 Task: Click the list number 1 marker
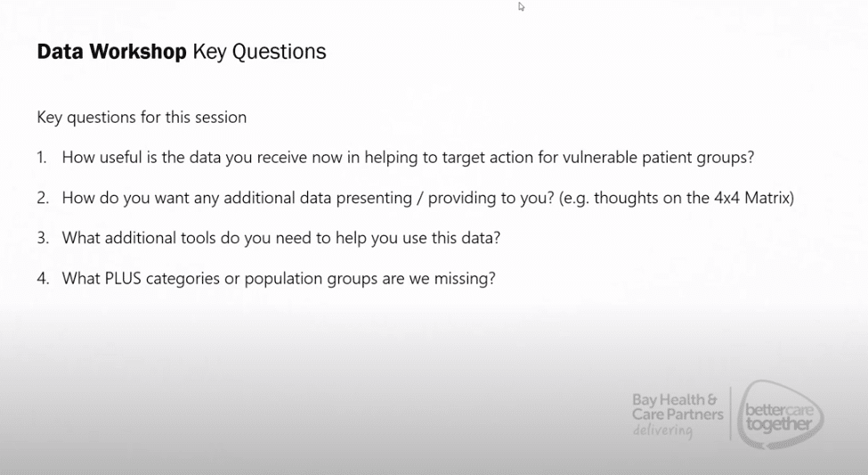[x=42, y=157]
